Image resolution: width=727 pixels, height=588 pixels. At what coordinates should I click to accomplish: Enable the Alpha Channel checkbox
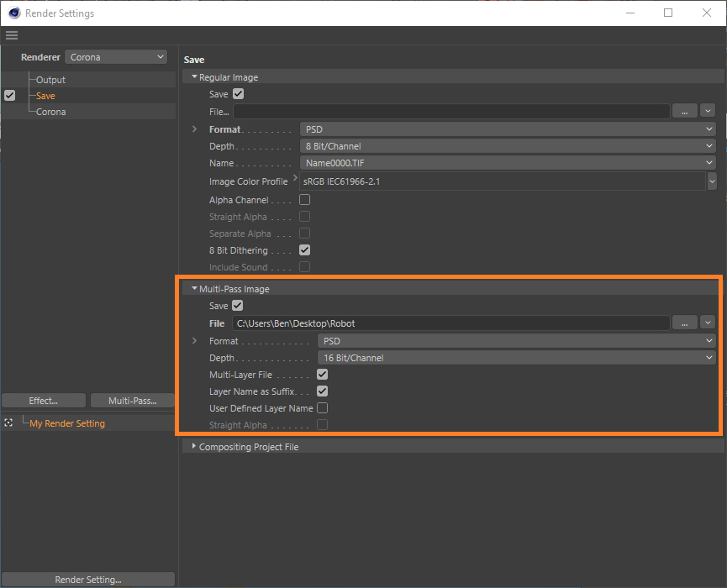(305, 200)
